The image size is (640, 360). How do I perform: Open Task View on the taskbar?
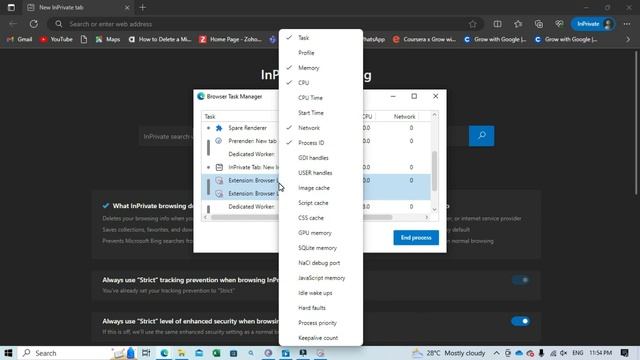point(146,353)
